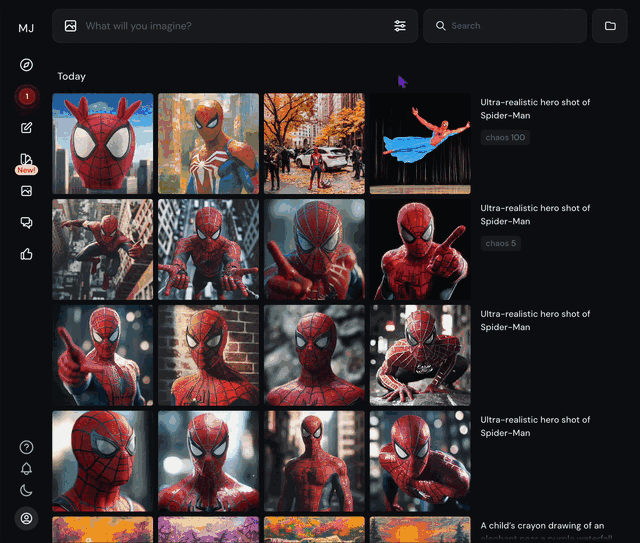This screenshot has width=640, height=543.
Task: Open the Explore compass icon
Action: [27, 65]
